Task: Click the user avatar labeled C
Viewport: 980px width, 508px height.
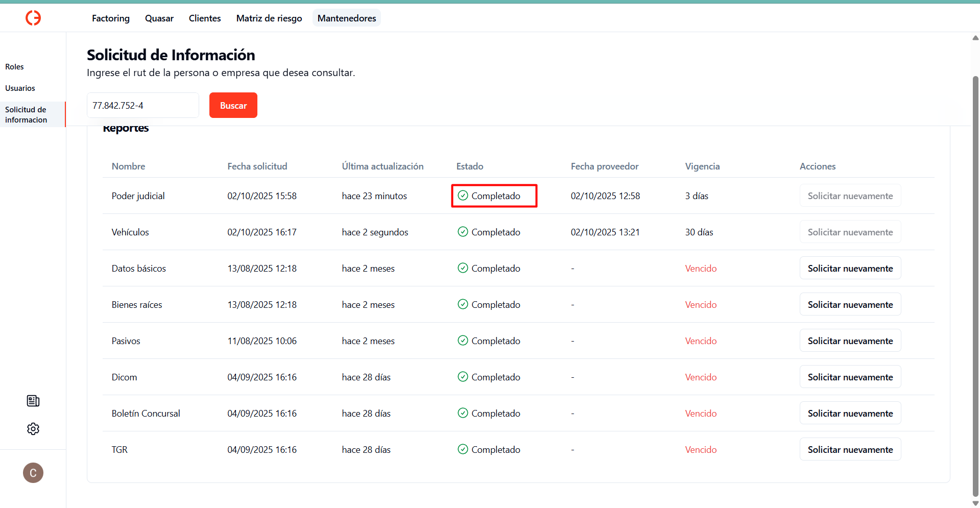Action: [x=33, y=473]
